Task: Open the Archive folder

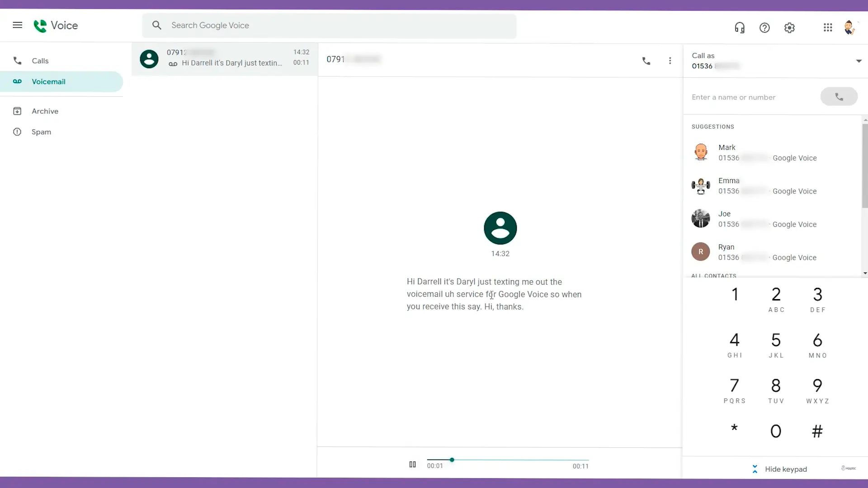Action: coord(61,111)
